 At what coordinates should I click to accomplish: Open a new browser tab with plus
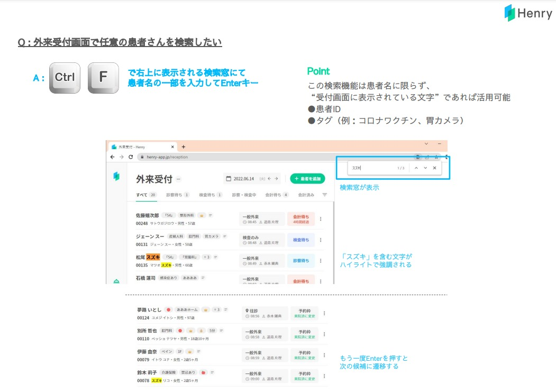pos(184,147)
